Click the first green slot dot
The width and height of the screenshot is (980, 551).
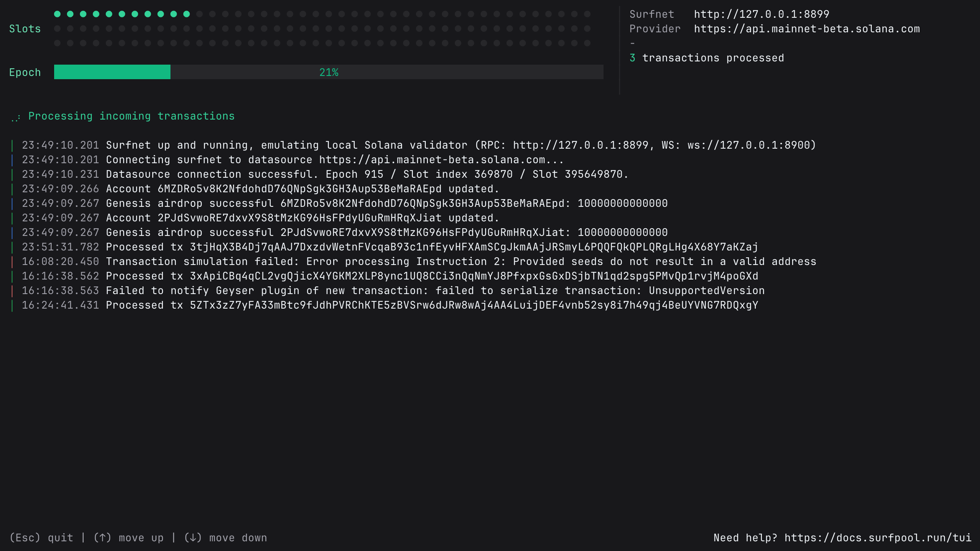tap(57, 14)
